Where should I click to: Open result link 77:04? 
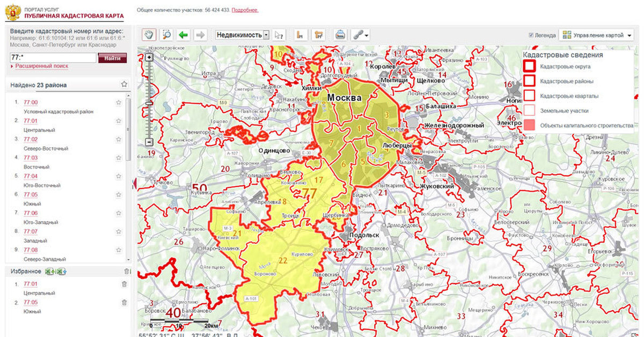[31, 177]
